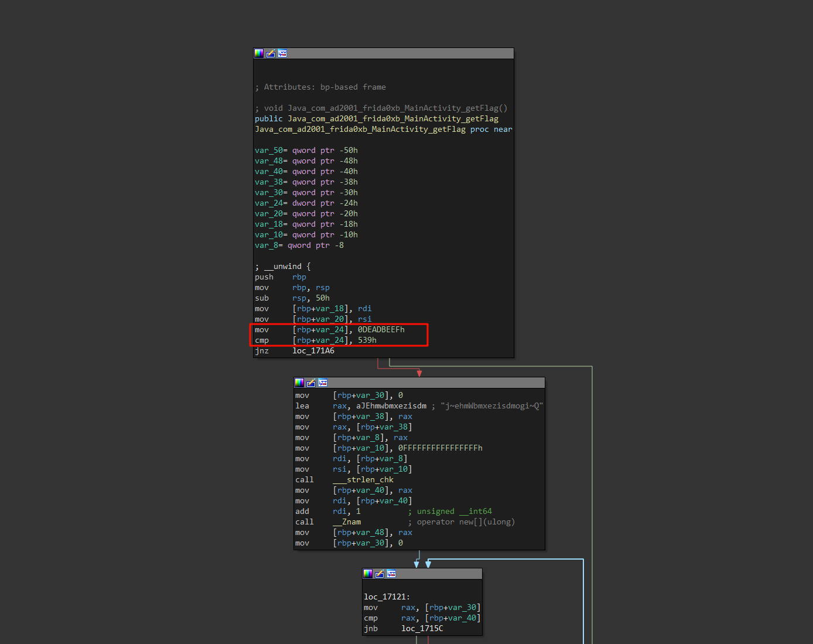Select the ___strlen_chk call target
Screen dimensions: 813x644
(363, 480)
